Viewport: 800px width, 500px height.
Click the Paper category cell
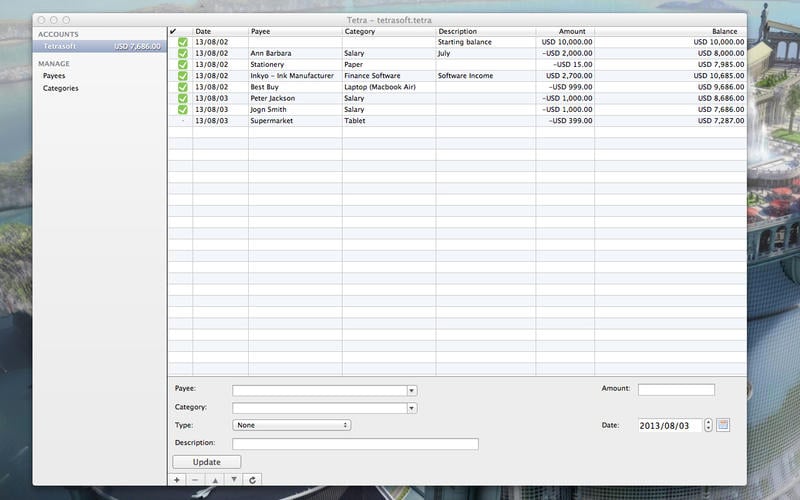[389, 65]
